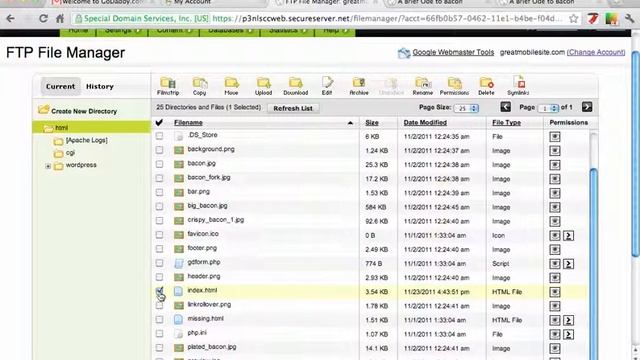
Task: Open the Upload tool
Action: [x=263, y=86]
